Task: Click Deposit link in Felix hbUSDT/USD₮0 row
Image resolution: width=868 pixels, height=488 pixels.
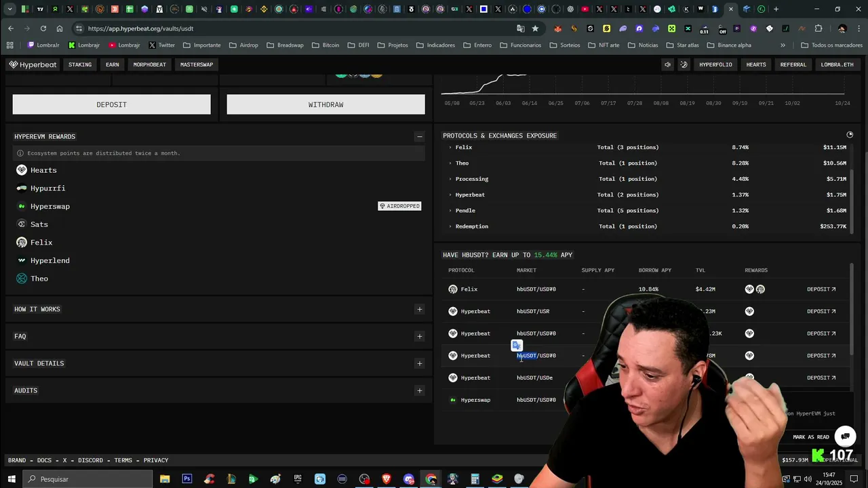Action: pyautogui.click(x=821, y=289)
